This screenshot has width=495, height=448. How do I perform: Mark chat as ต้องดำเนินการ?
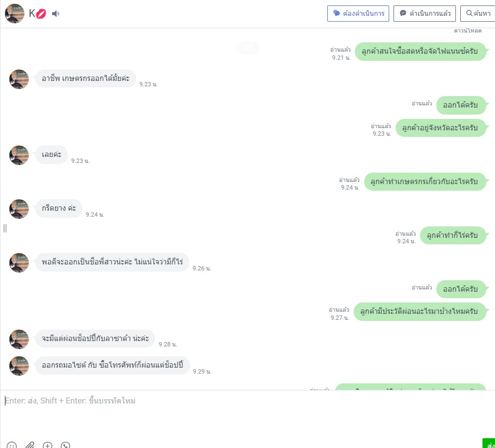coord(358,14)
